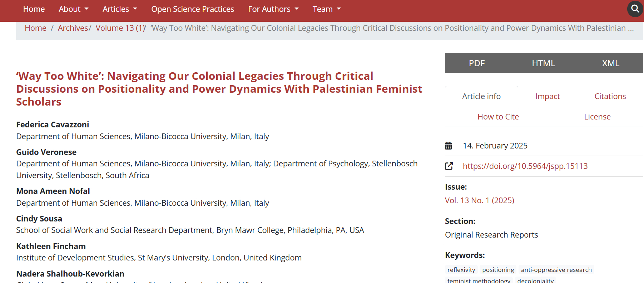Viewport: 644px width, 283px height.
Task: Click the Archives breadcrumb link
Action: [x=73, y=28]
